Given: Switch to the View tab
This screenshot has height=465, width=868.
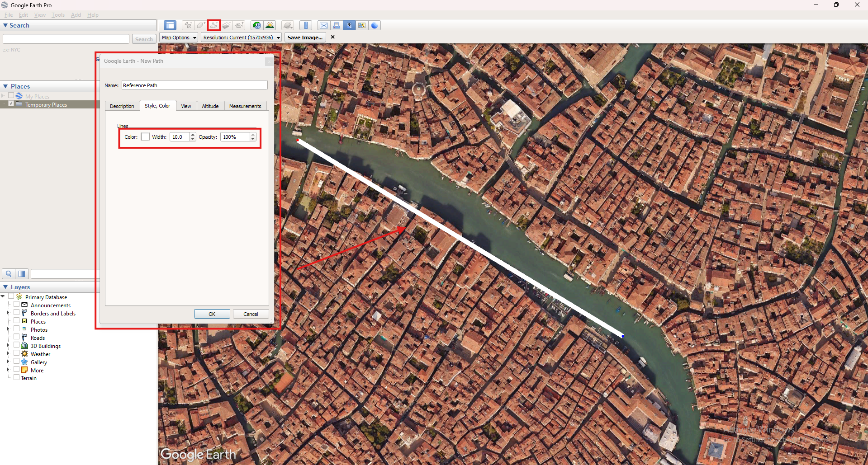Looking at the screenshot, I should (186, 106).
